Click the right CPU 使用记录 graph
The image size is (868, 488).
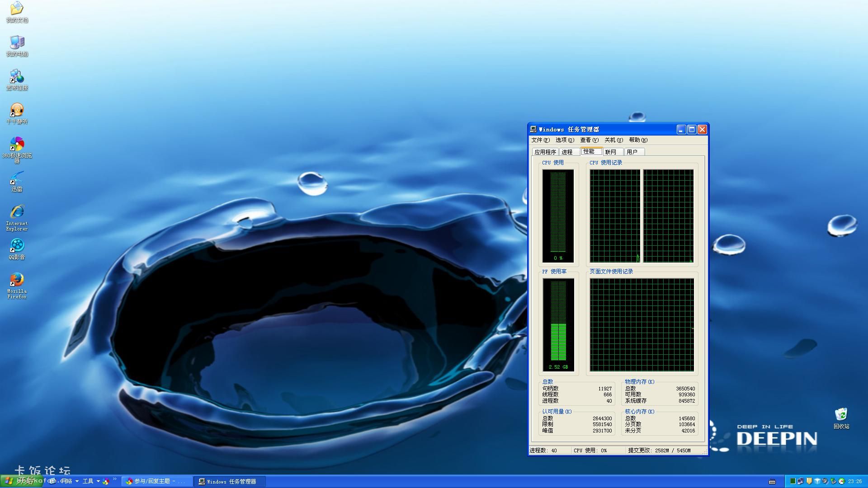pyautogui.click(x=668, y=216)
